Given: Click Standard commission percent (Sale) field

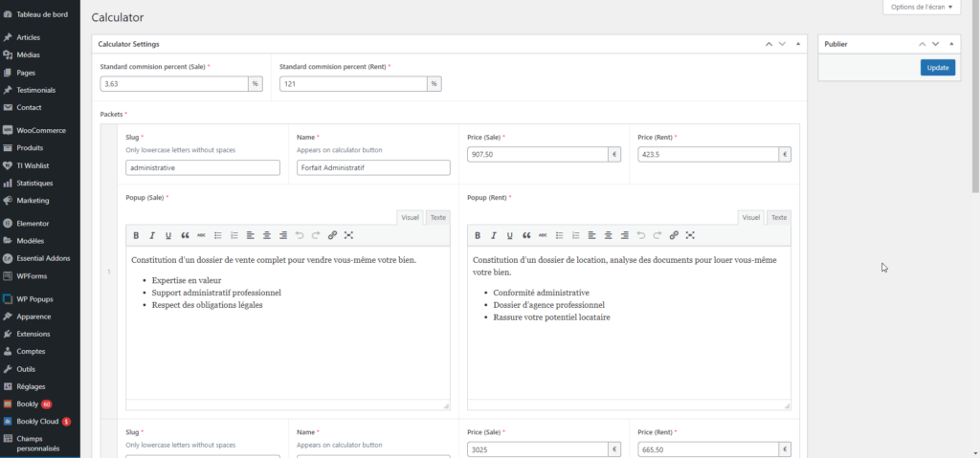Looking at the screenshot, I should [x=174, y=84].
